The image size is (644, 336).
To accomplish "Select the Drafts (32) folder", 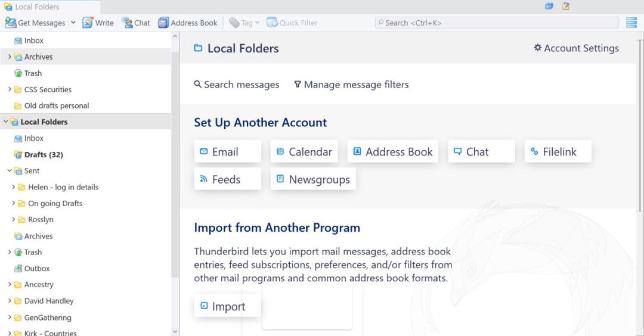I will click(x=43, y=155).
